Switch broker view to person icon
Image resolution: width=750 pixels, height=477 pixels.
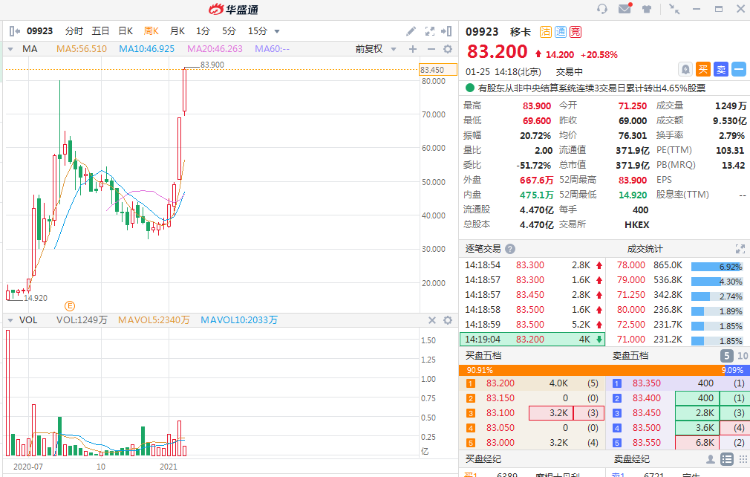(x=710, y=459)
